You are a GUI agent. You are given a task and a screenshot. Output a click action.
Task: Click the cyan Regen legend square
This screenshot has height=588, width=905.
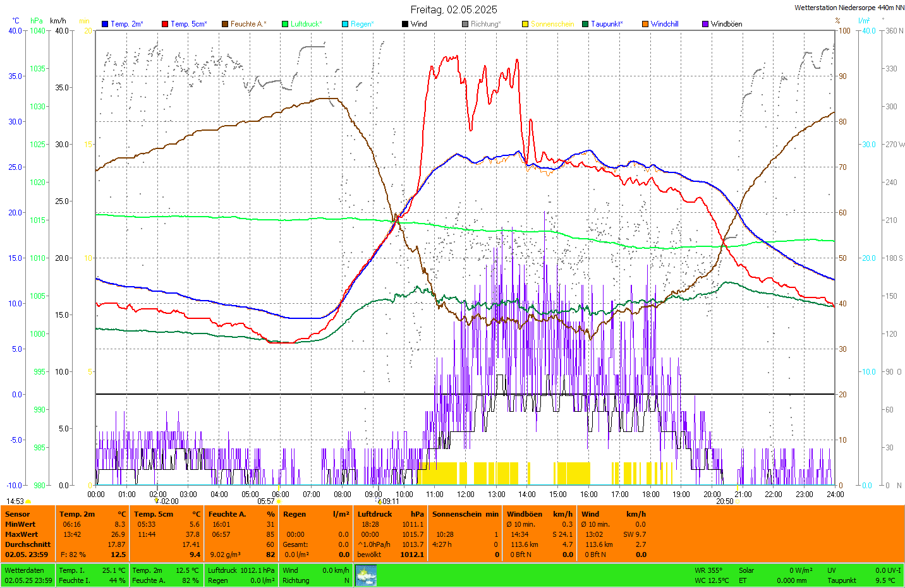coord(345,24)
